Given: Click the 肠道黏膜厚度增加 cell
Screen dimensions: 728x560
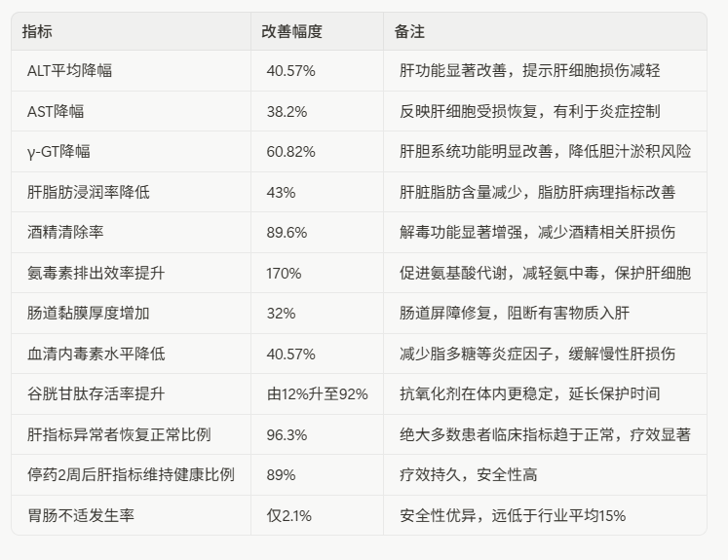Looking at the screenshot, I should pyautogui.click(x=89, y=314).
